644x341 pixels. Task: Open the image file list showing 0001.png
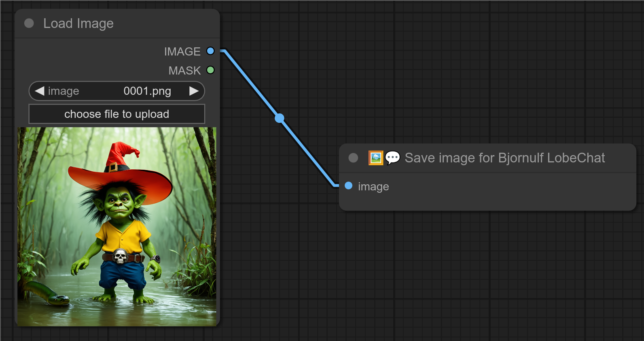click(147, 91)
